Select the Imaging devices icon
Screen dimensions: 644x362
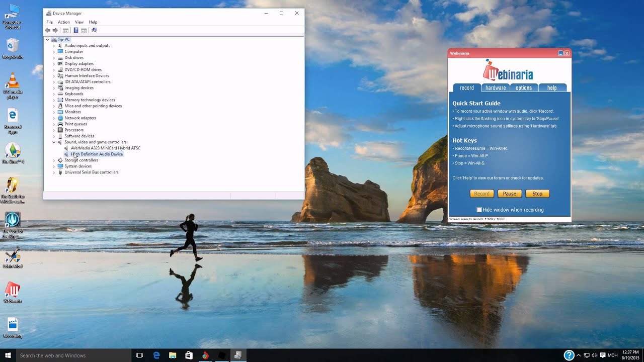[60, 88]
